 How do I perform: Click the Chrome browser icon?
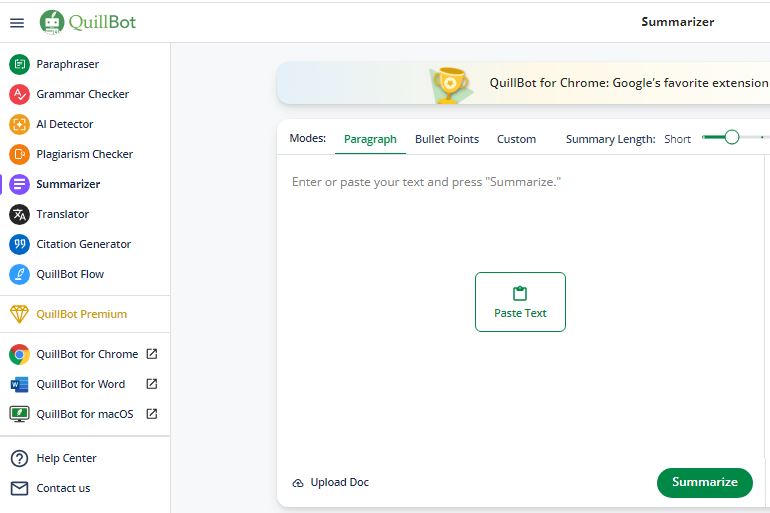tap(20, 354)
